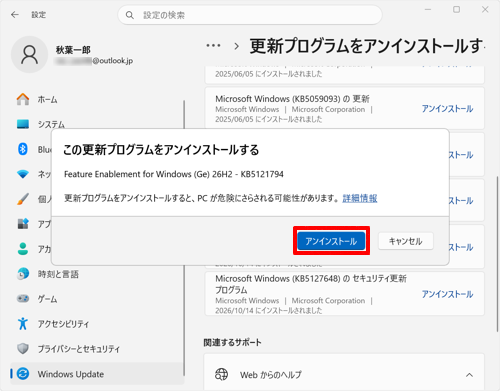Click the Feature Enablement KB5121794 text
The width and height of the screenshot is (500, 391).
click(x=174, y=174)
